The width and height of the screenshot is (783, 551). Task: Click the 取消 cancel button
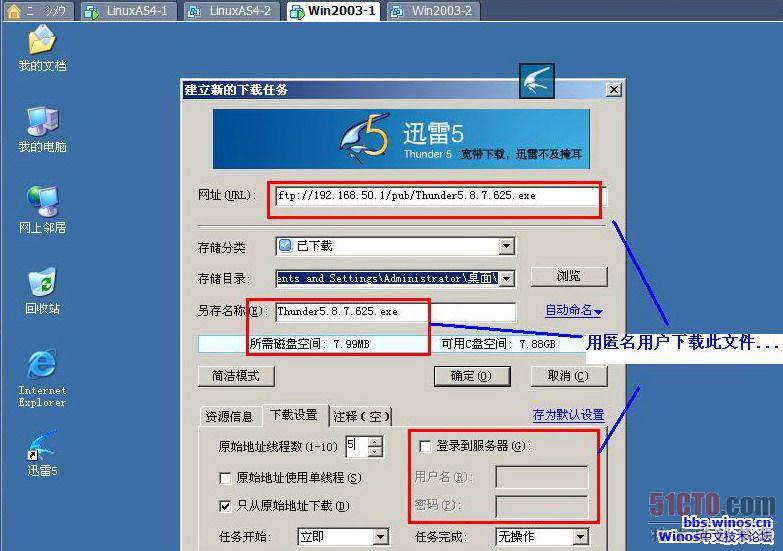pyautogui.click(x=569, y=376)
